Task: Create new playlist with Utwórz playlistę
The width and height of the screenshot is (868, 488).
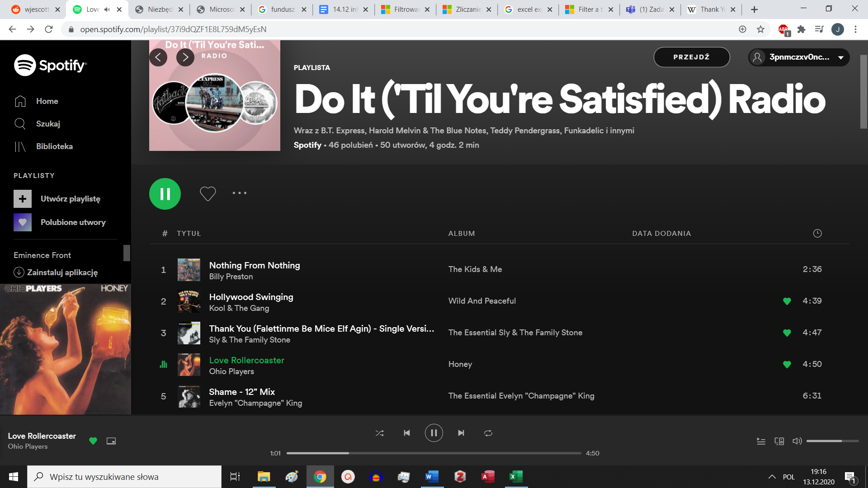Action: coord(57,199)
